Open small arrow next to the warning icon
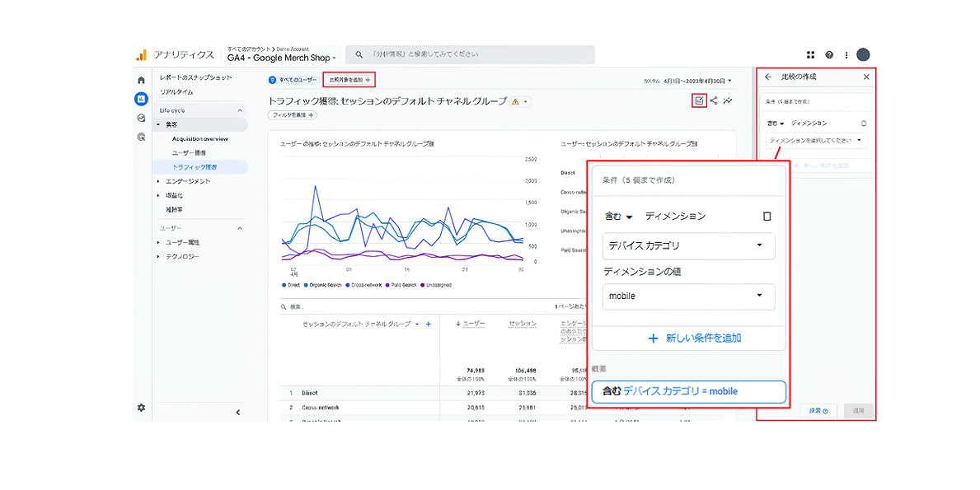The height and width of the screenshot is (490, 980). (526, 102)
